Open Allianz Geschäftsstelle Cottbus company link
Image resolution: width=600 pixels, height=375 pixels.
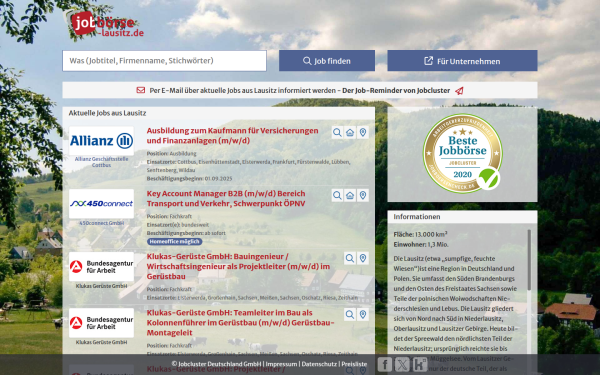pyautogui.click(x=101, y=162)
